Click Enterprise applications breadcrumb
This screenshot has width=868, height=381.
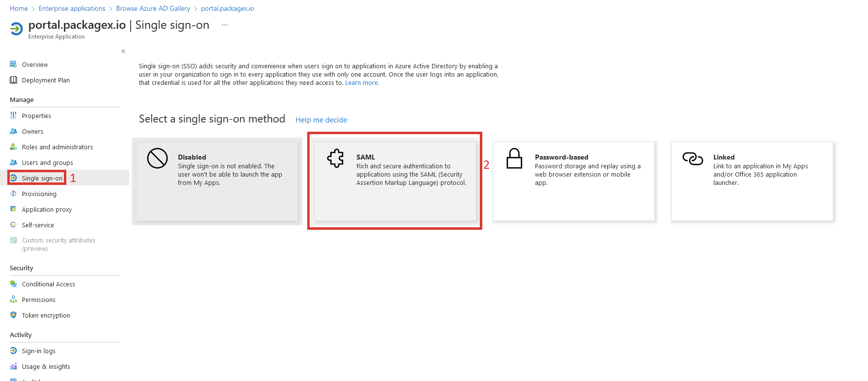tap(72, 8)
